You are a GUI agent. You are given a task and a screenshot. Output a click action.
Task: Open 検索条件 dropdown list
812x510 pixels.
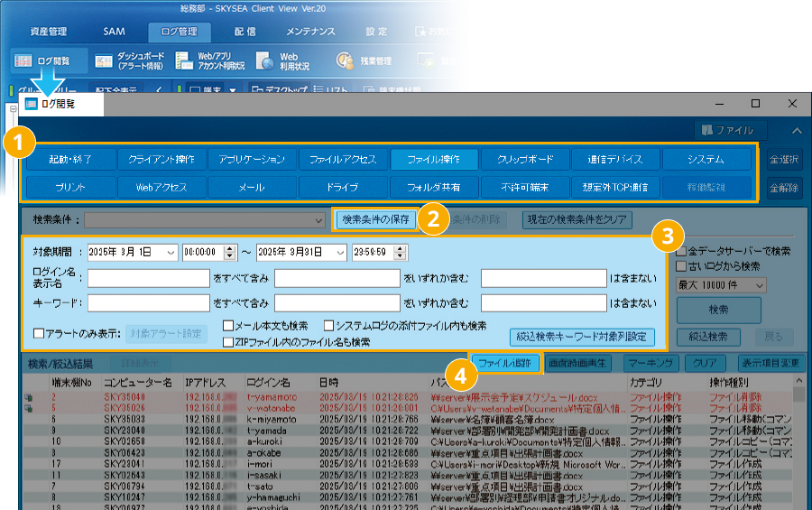click(205, 220)
